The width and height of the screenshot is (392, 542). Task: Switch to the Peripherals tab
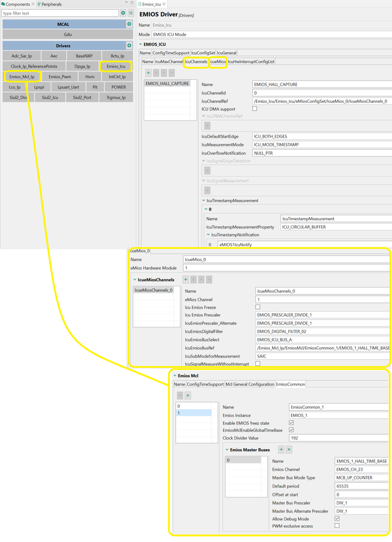click(49, 4)
